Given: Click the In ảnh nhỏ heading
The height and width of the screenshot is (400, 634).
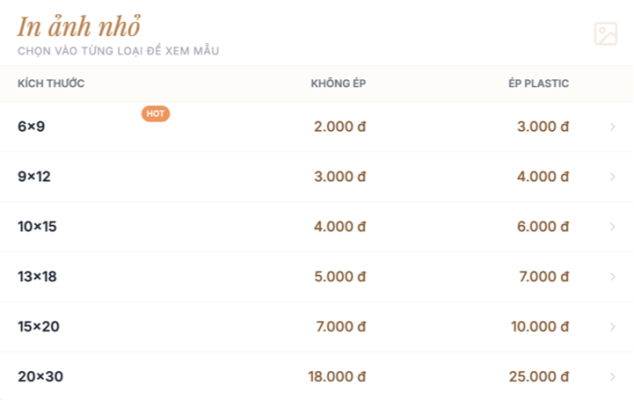Looking at the screenshot, I should pyautogui.click(x=79, y=26).
